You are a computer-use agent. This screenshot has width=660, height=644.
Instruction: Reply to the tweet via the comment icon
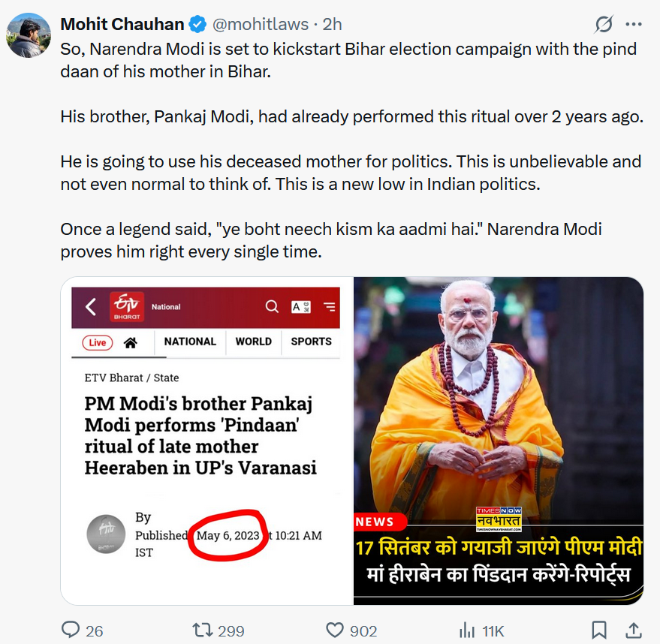pos(70,630)
